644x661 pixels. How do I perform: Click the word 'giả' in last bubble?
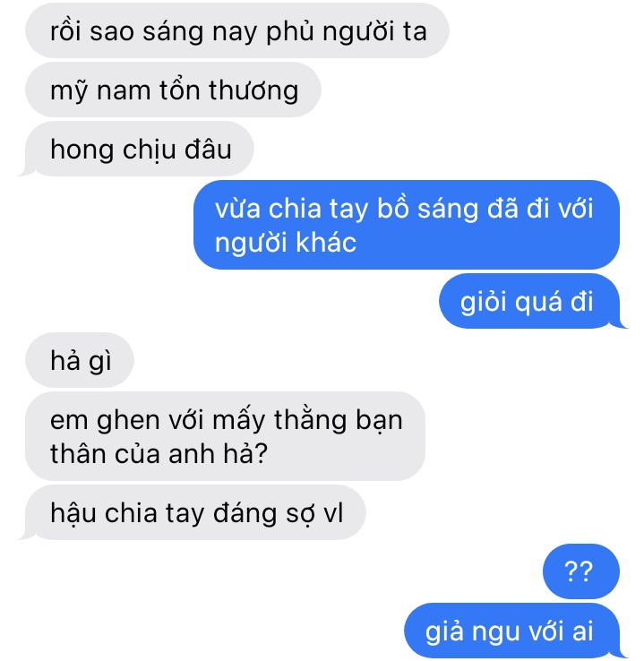444,632
